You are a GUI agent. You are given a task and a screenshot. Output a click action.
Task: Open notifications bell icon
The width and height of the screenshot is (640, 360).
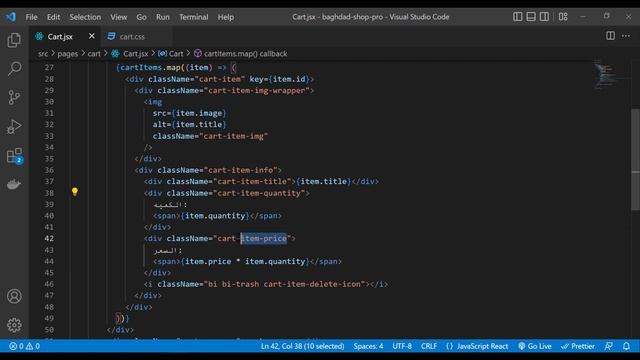626,346
